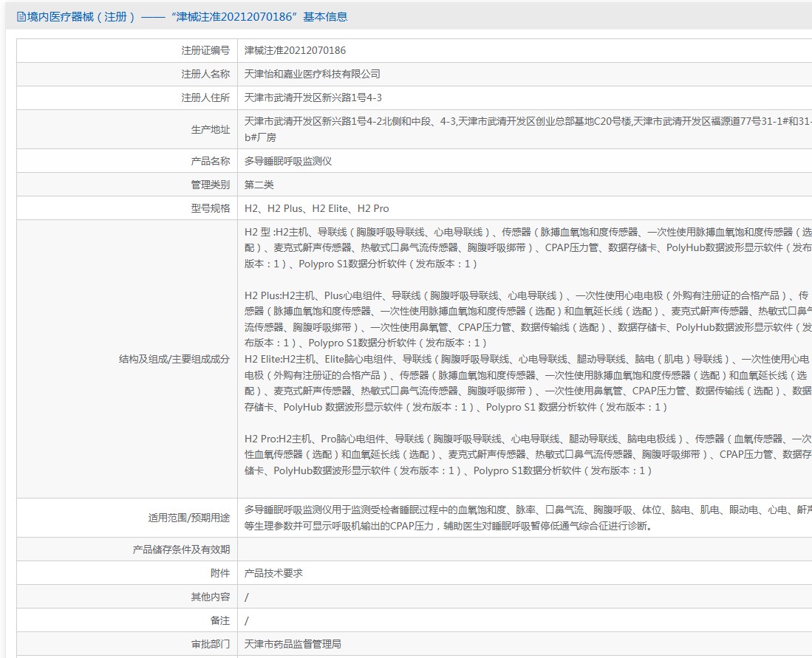Click the page title containing "津械注准20212070186" 基本信息
The width and height of the screenshot is (812, 658).
pos(188,17)
